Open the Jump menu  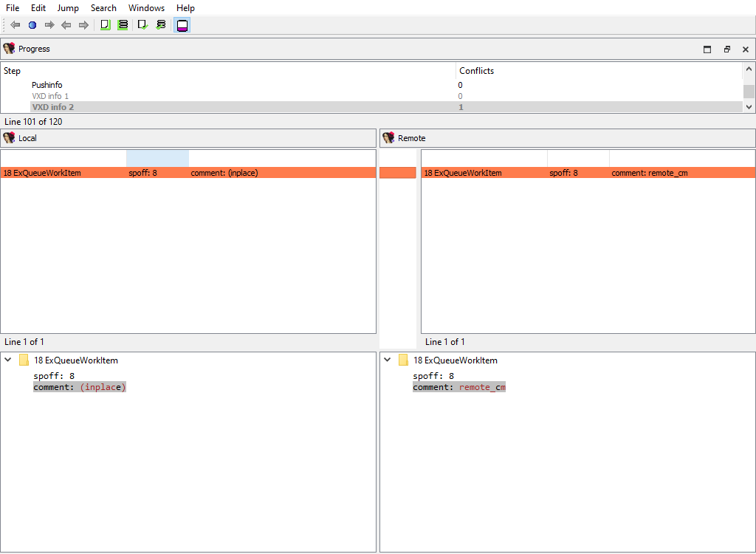(68, 8)
